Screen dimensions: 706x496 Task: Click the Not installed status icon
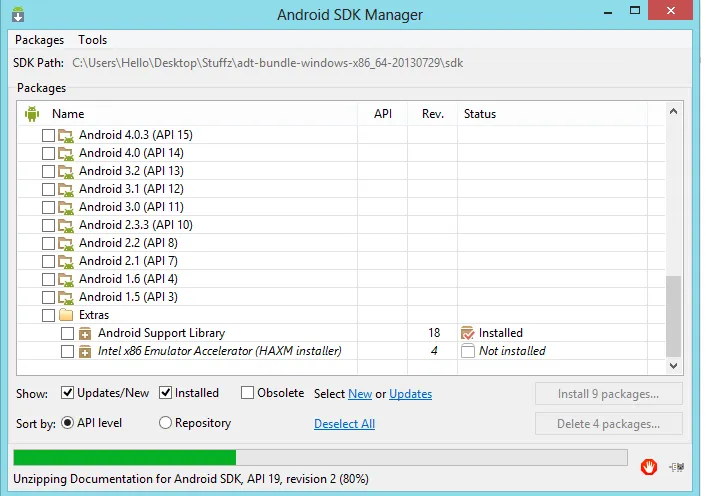[468, 351]
